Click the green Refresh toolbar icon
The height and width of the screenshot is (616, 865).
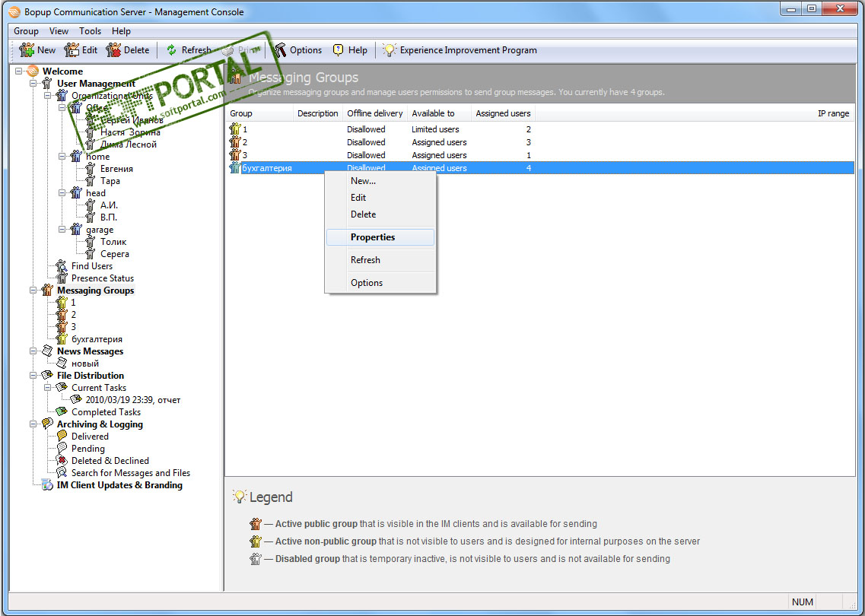point(172,50)
